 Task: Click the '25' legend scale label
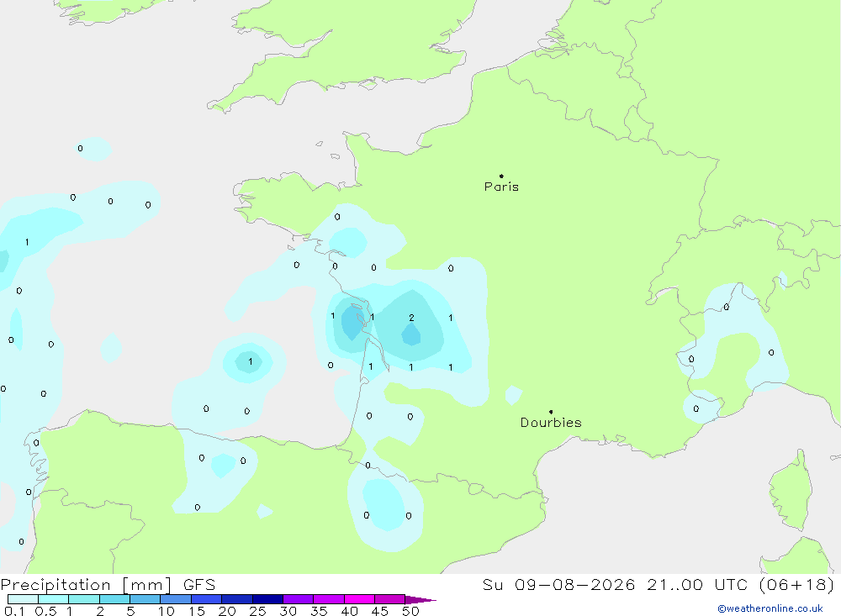coord(257,611)
